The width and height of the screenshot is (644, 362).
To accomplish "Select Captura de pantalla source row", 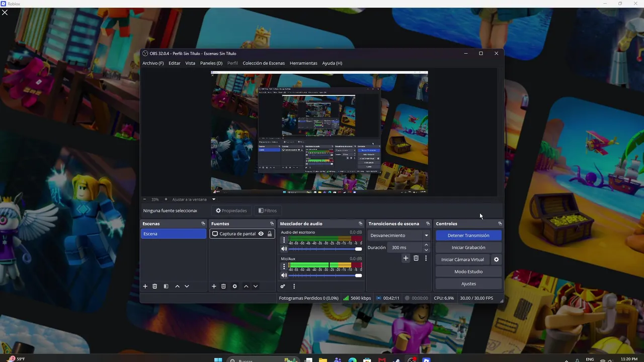I will [242, 234].
